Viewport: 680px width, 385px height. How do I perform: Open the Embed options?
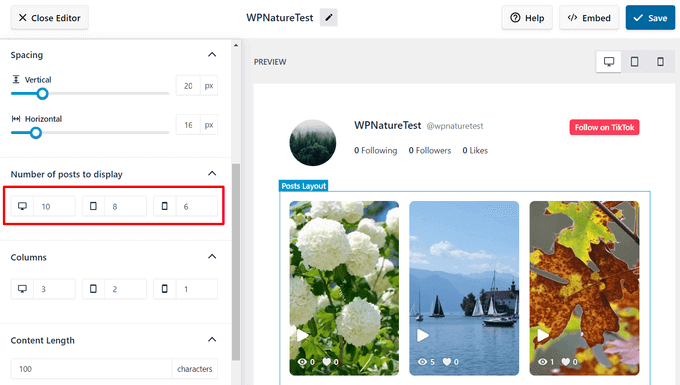click(x=589, y=18)
